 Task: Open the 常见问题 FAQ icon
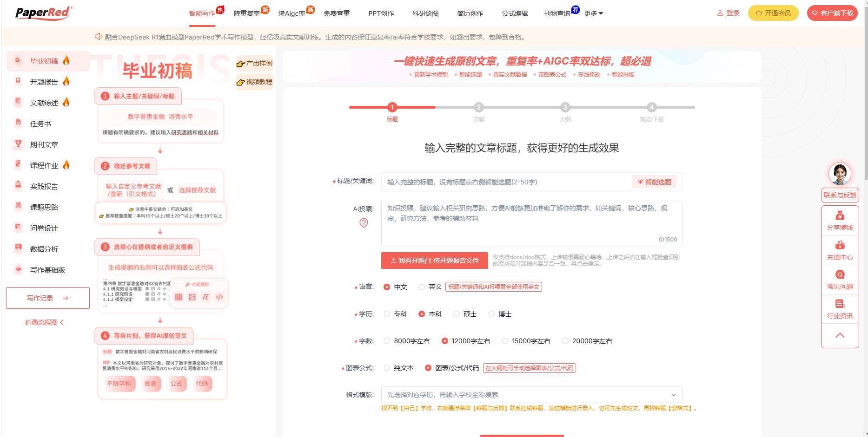(x=840, y=275)
